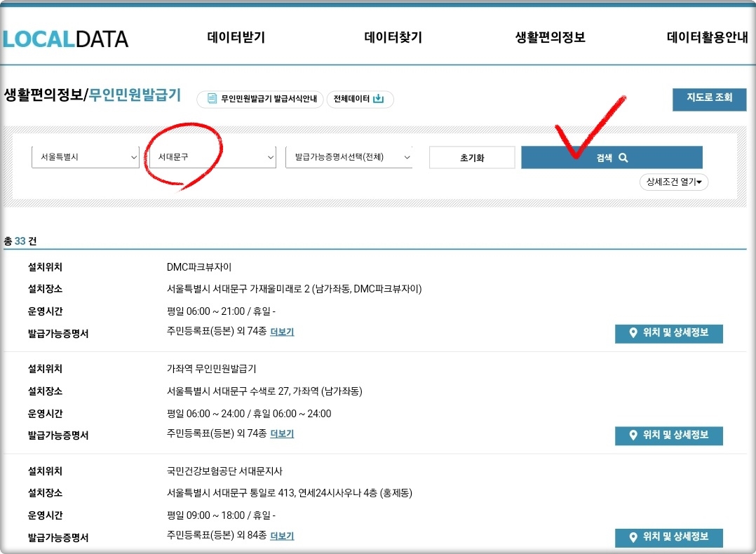
Task: Click the document icon in 발급서식안내 button
Action: (212, 98)
